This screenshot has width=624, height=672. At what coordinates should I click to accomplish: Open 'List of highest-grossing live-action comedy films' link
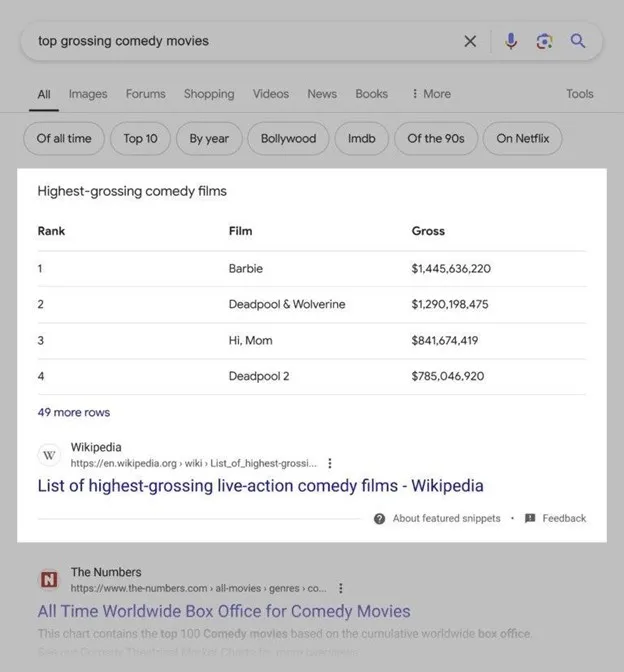(261, 486)
